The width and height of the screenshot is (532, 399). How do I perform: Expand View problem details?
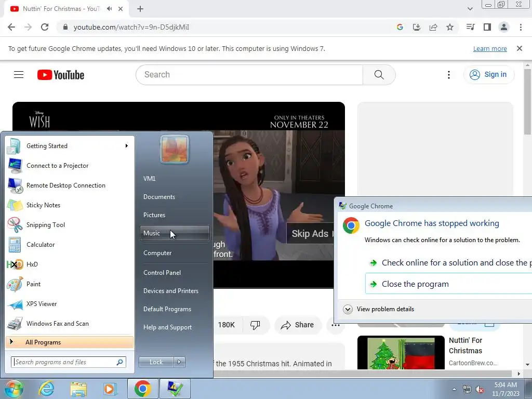348,309
